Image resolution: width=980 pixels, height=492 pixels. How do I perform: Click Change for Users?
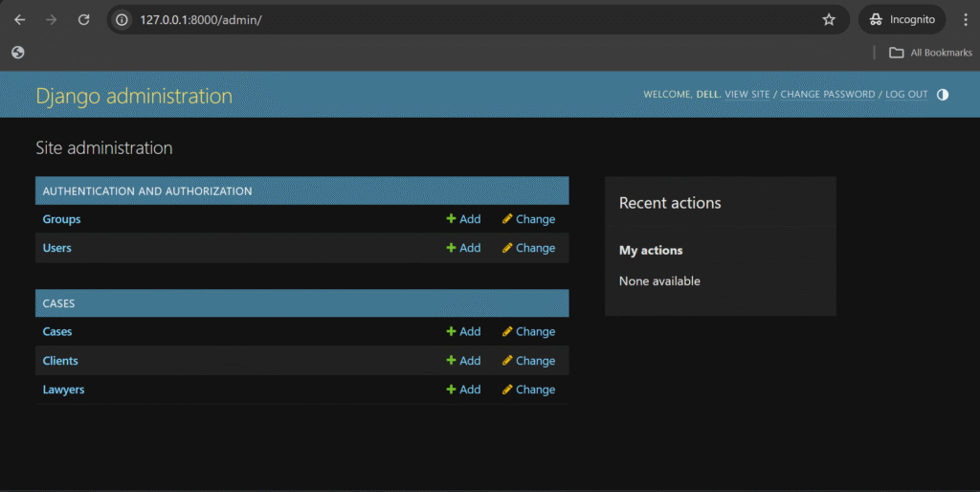pyautogui.click(x=528, y=248)
